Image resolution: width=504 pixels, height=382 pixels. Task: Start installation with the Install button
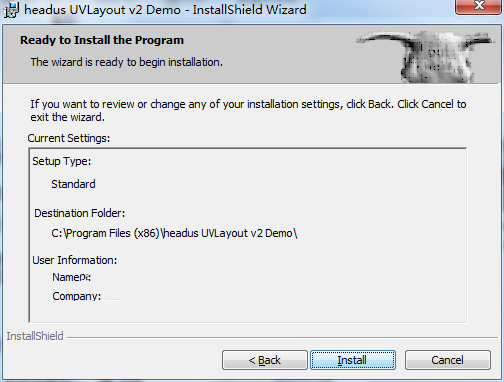tap(353, 360)
